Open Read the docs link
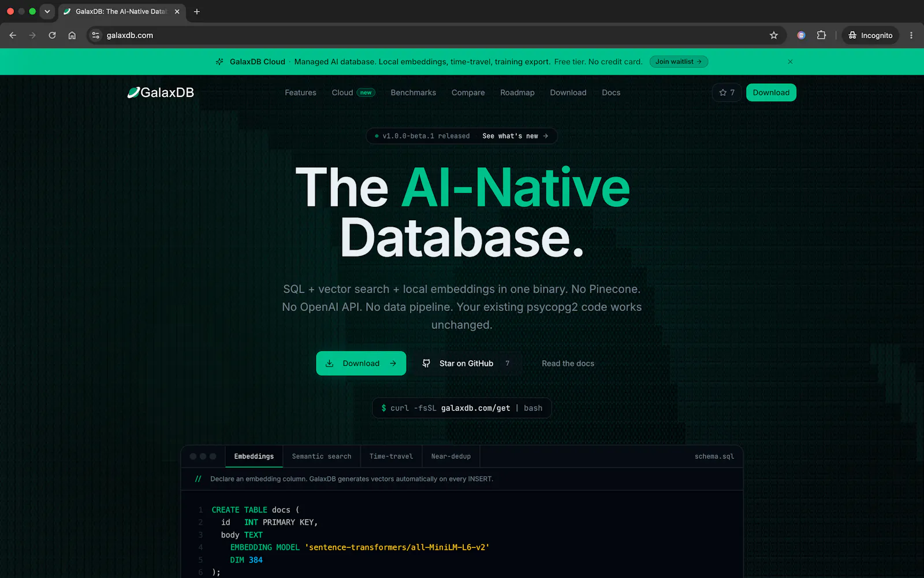 pos(568,364)
